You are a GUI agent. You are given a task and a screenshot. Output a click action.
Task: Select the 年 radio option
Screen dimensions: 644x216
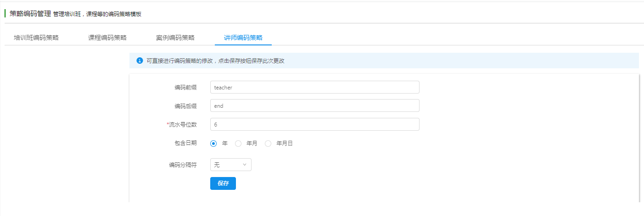point(213,144)
